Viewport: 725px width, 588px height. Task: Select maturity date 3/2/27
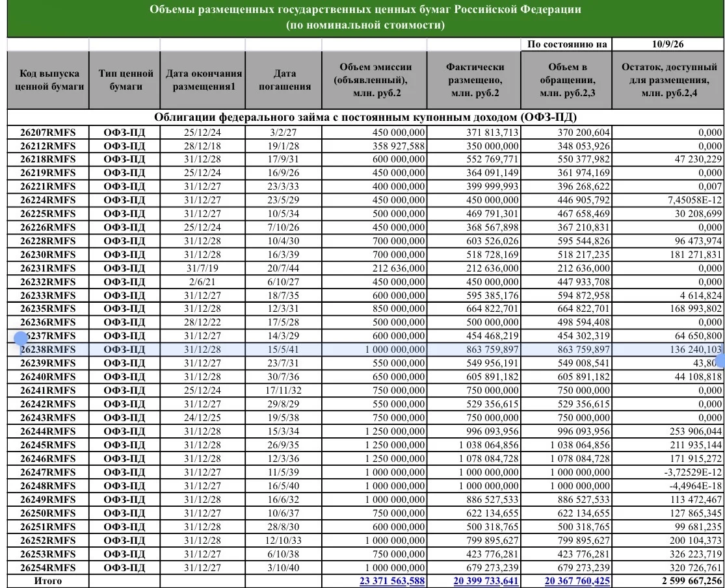coord(283,133)
